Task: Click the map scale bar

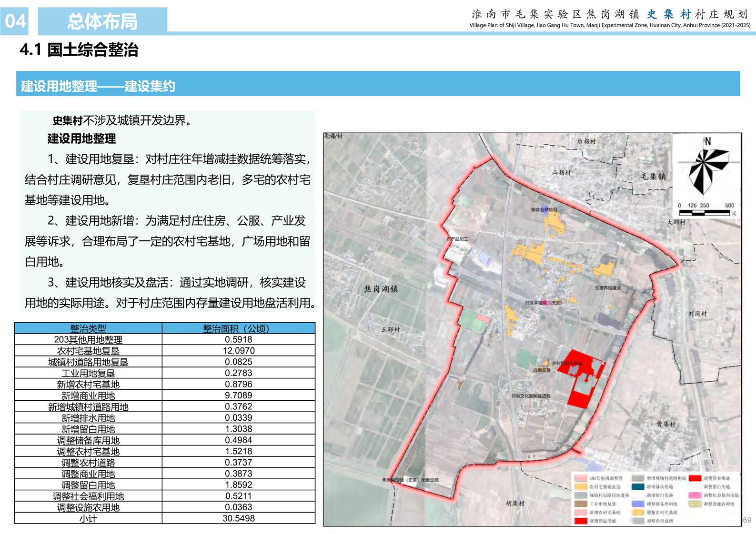Action: point(704,212)
